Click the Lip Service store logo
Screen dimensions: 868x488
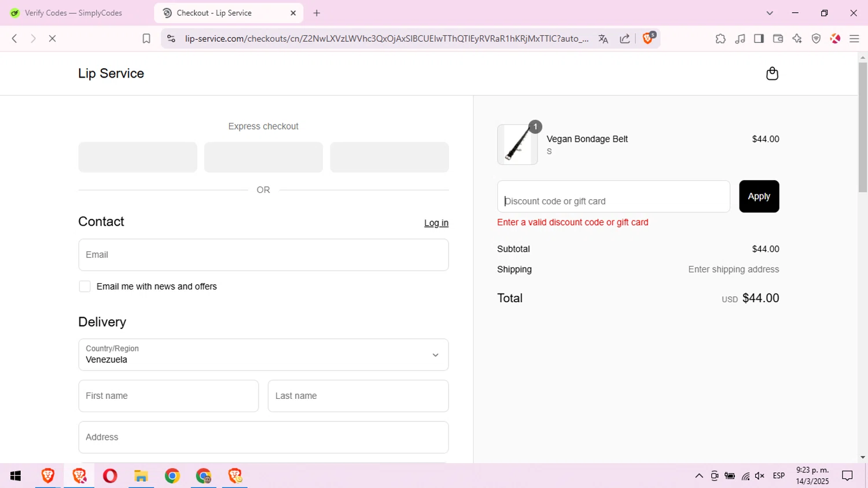click(111, 74)
